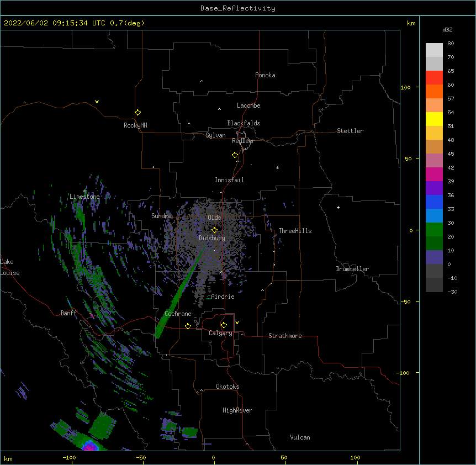Click the yellow marker south of RedDeer
This screenshot has width=476, height=465.
click(x=235, y=155)
